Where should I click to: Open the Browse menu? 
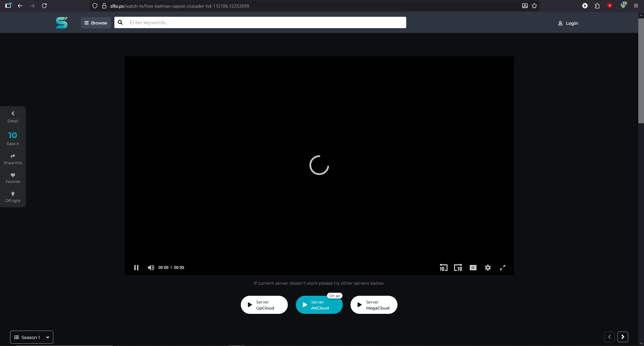click(x=96, y=22)
